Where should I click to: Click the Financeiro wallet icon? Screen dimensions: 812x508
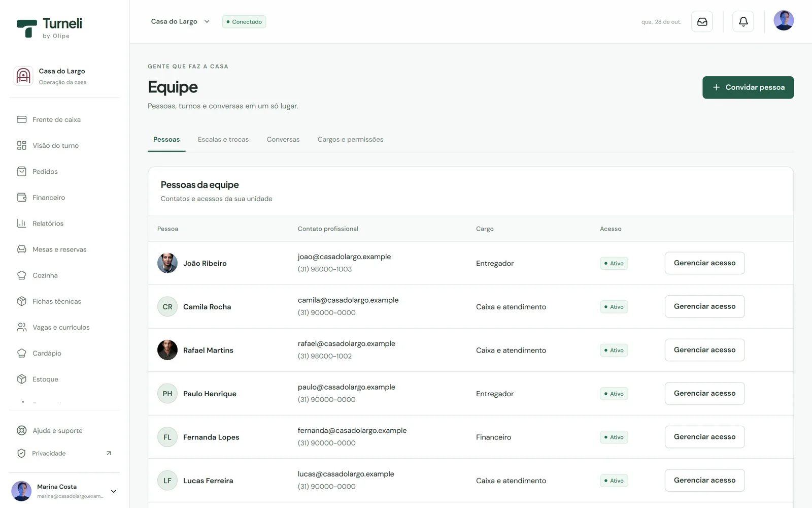(22, 197)
